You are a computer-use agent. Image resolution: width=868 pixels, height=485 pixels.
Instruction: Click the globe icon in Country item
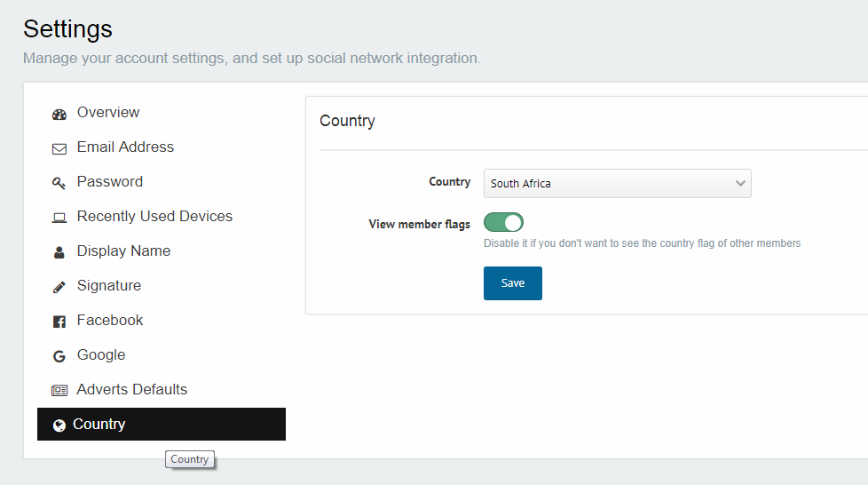tap(59, 425)
